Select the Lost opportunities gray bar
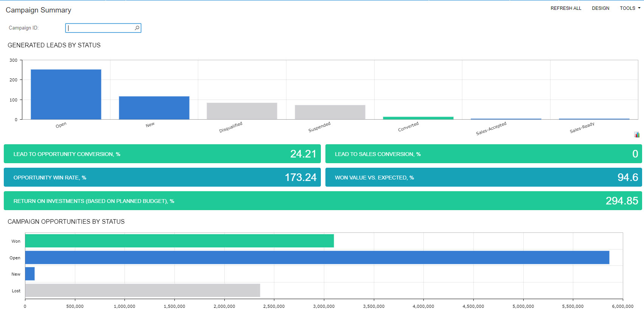Screen dimensions: 644x315 click(143, 290)
